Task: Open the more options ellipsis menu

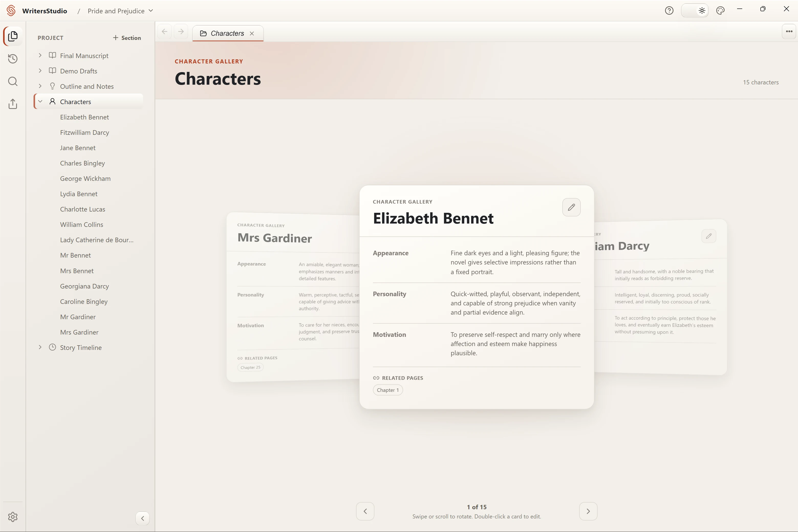Action: click(789, 31)
